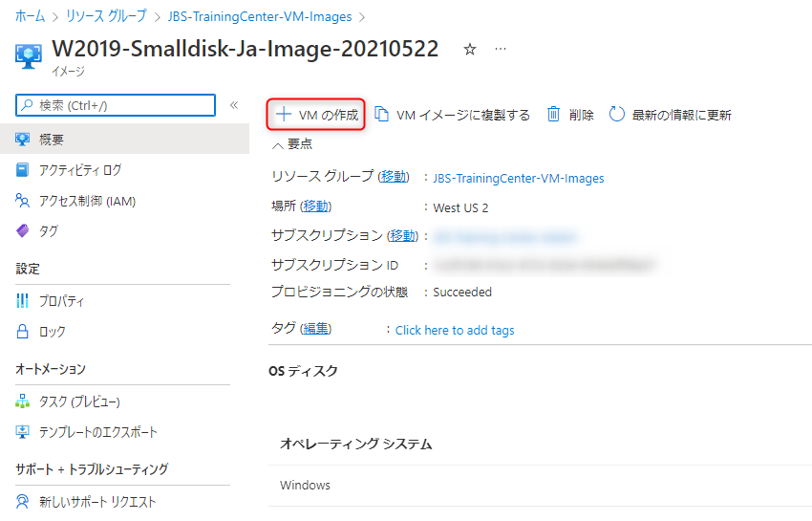Open 概要 in the sidebar
The width and height of the screenshot is (812, 521).
[x=124, y=140]
